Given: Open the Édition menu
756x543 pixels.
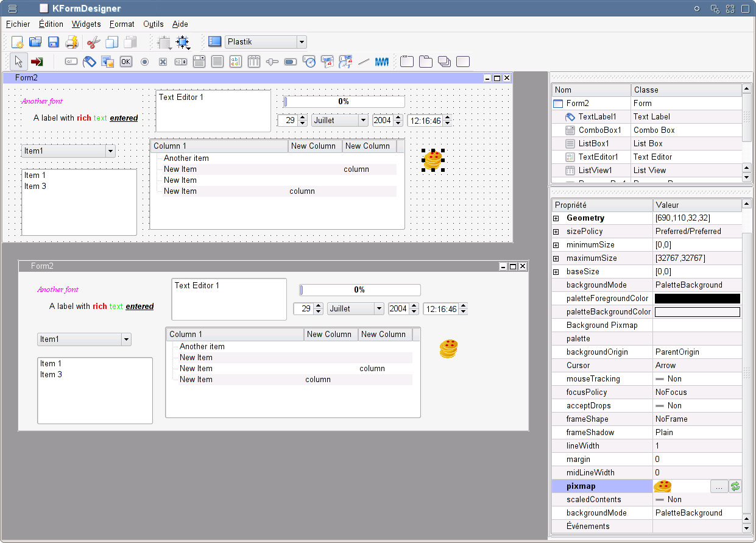Looking at the screenshot, I should coord(51,24).
